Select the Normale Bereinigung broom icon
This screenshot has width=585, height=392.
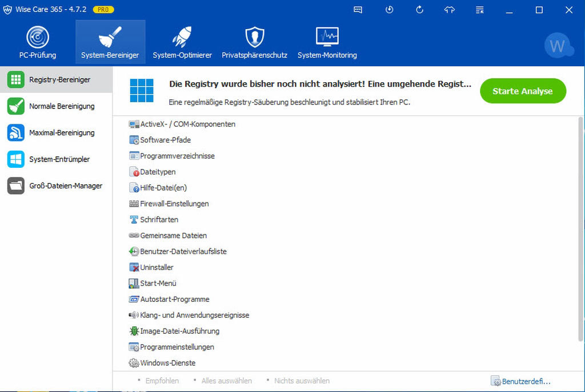[x=15, y=106]
